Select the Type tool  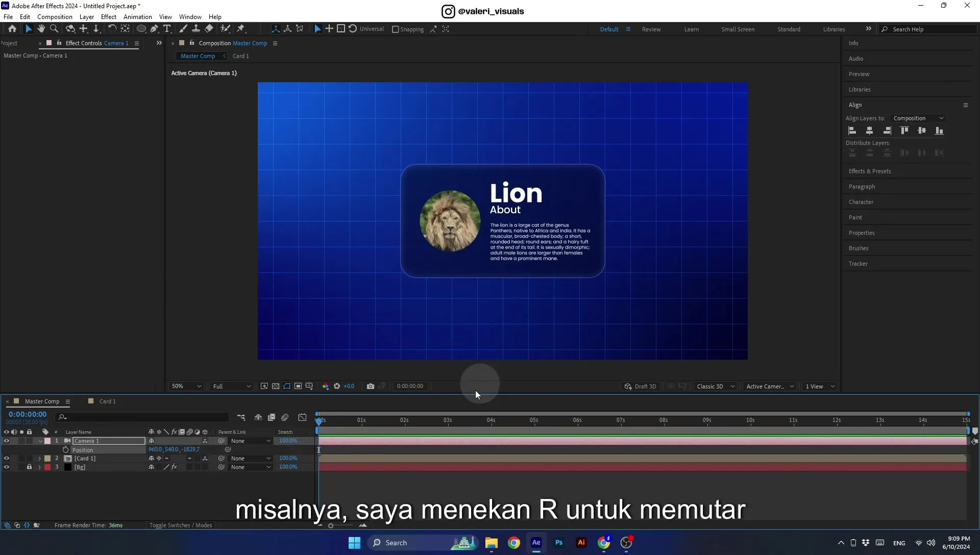pos(167,29)
